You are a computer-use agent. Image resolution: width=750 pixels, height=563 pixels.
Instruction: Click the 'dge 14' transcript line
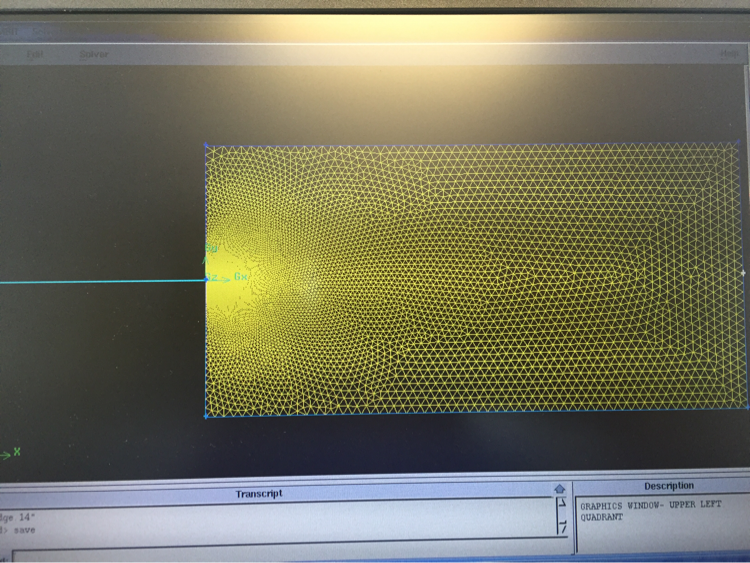tap(18, 517)
